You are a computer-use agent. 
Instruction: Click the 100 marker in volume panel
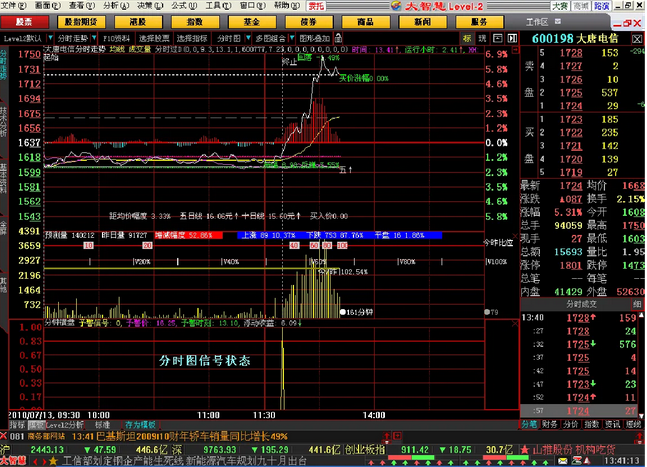click(x=342, y=245)
